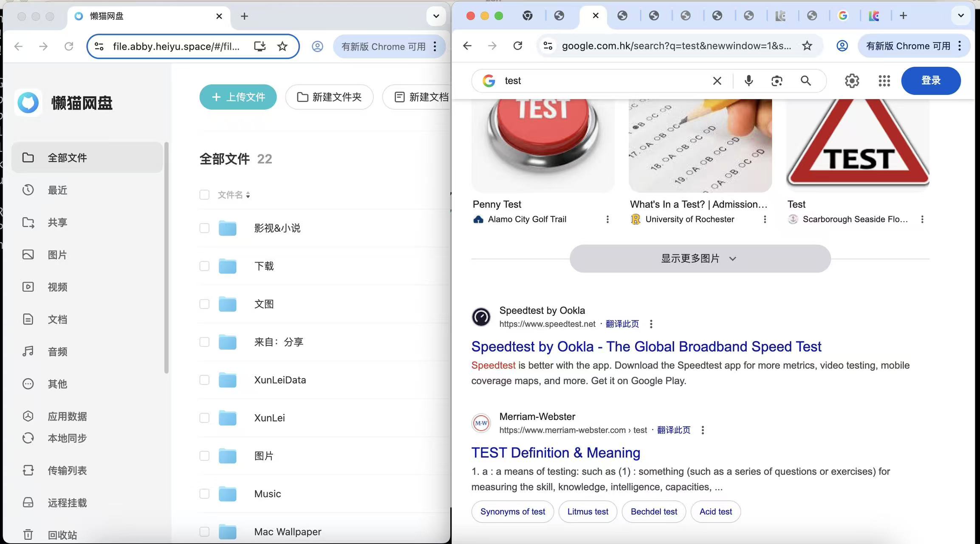Check the box for Music folder

pyautogui.click(x=204, y=494)
